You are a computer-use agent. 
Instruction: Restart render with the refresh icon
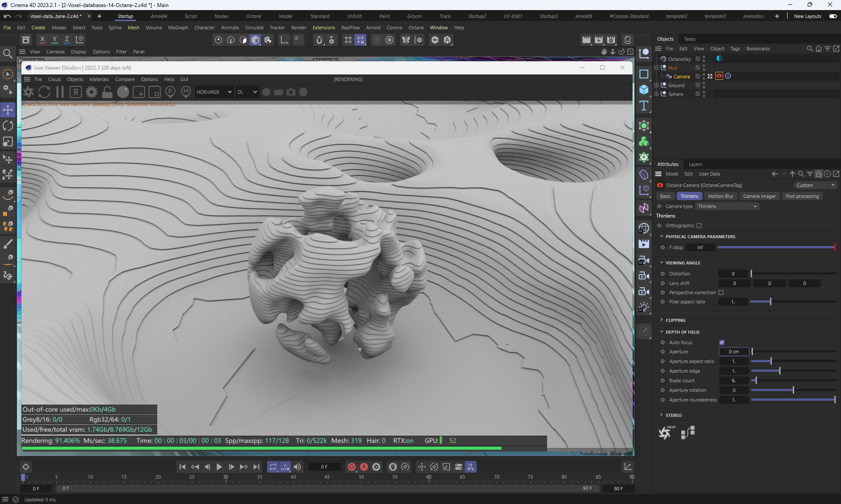pos(44,92)
